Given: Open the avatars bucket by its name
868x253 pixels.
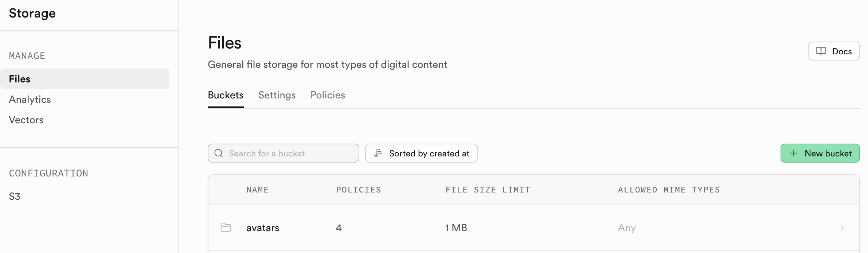Looking at the screenshot, I should 263,228.
